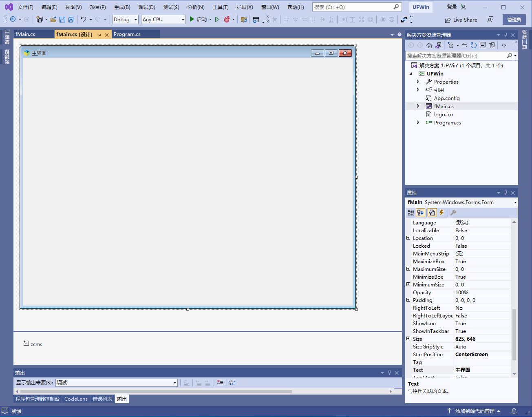
Task: Click the Open File folder icon
Action: (53, 19)
